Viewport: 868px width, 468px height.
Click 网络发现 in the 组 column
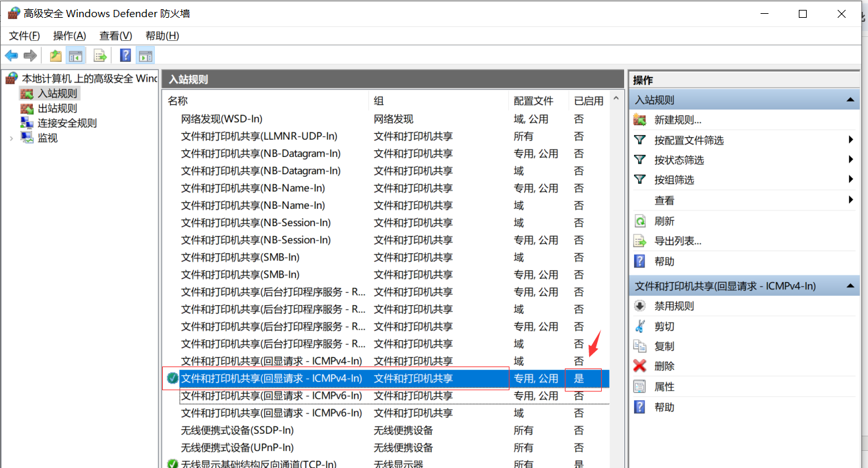click(393, 119)
